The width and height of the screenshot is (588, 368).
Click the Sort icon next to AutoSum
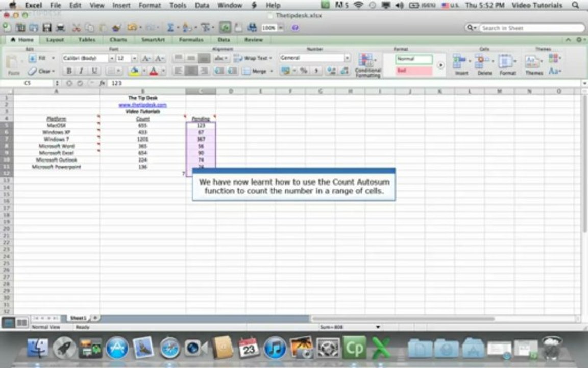pos(187,28)
